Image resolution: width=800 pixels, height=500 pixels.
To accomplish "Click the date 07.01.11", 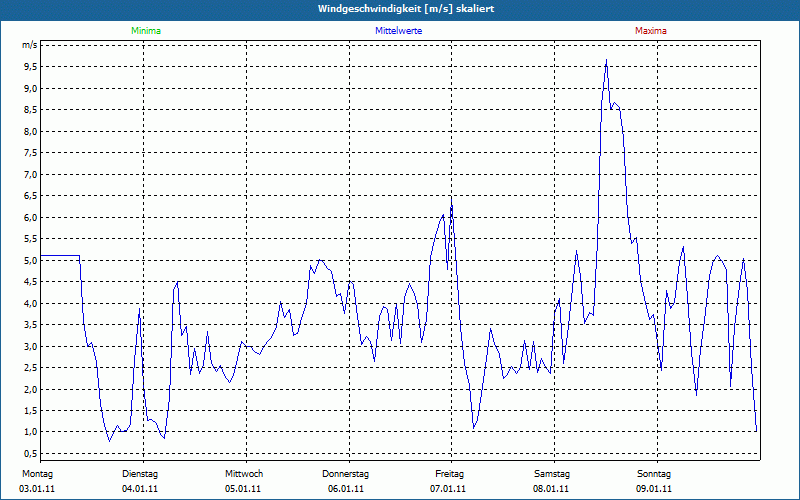I will (448, 489).
